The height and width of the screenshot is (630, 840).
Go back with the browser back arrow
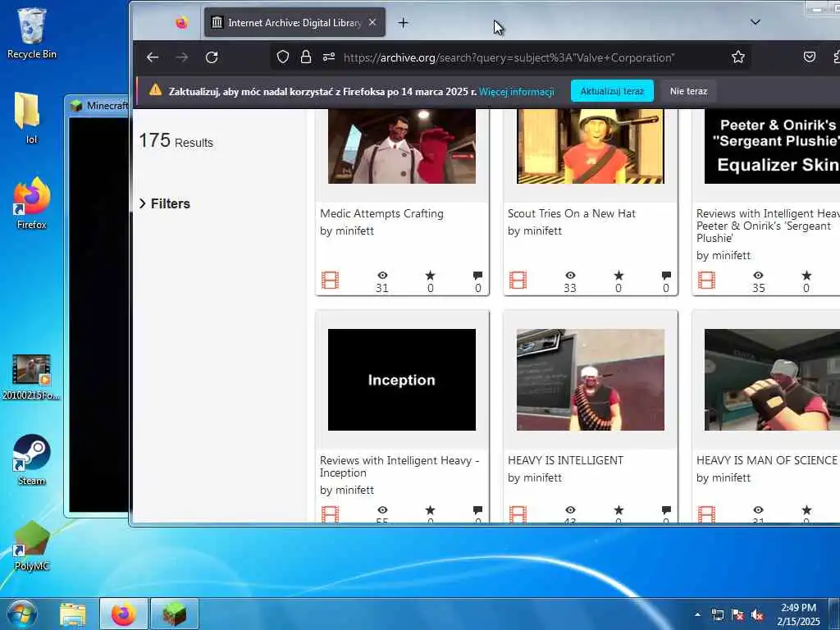(153, 57)
